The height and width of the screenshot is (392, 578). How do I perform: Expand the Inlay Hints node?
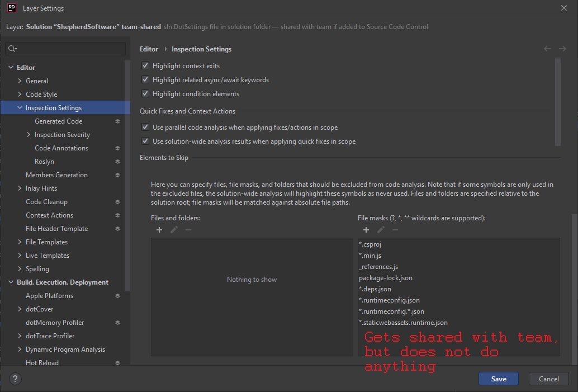pos(20,188)
